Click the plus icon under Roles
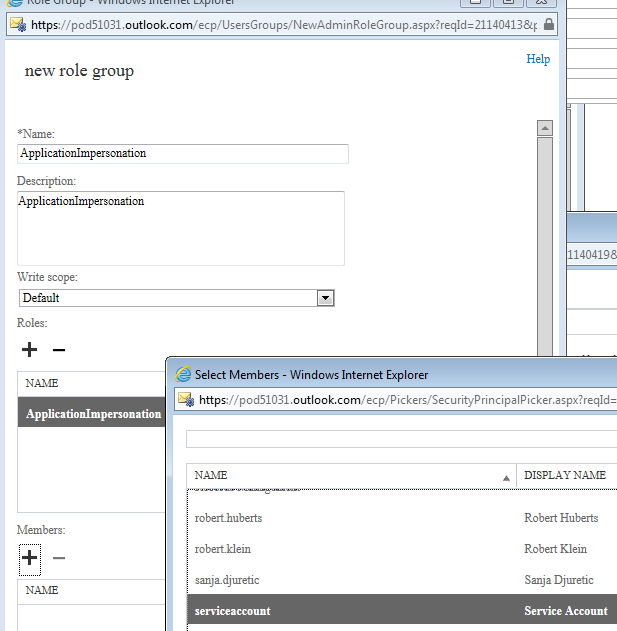 [x=30, y=349]
